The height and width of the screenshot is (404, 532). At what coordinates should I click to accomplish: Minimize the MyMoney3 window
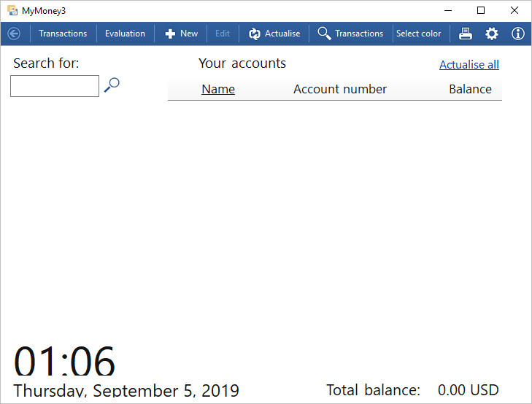pyautogui.click(x=448, y=10)
